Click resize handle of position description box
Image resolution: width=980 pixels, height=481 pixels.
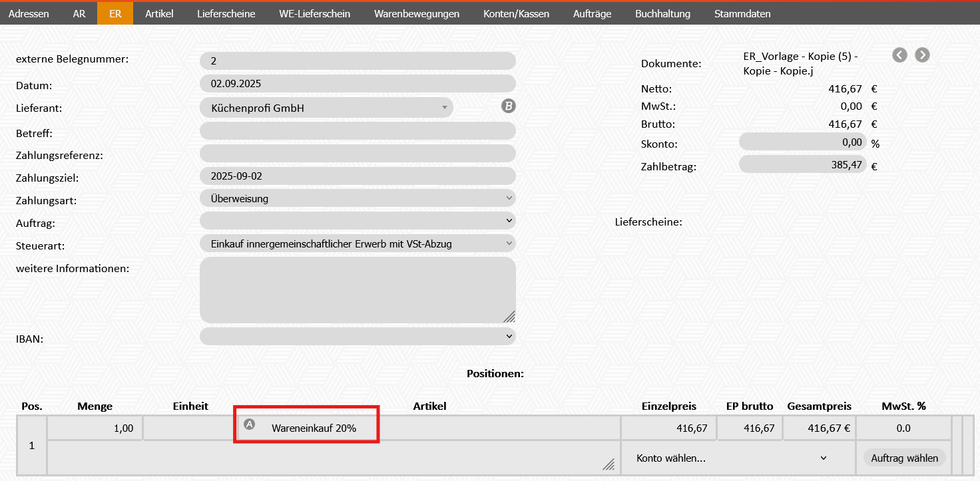coord(608,465)
